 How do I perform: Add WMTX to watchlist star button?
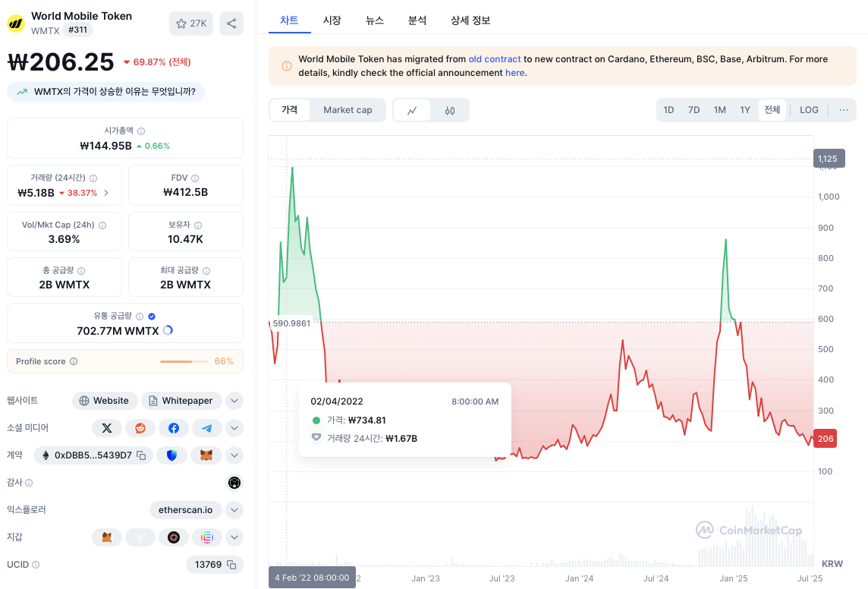click(191, 24)
